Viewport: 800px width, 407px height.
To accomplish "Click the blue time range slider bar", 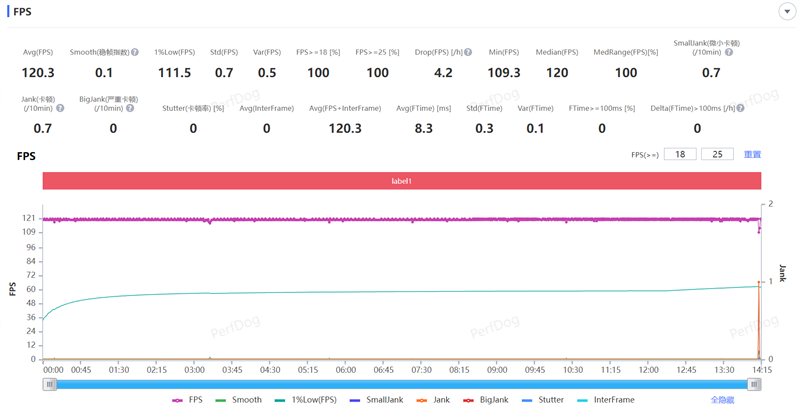I will (400, 384).
